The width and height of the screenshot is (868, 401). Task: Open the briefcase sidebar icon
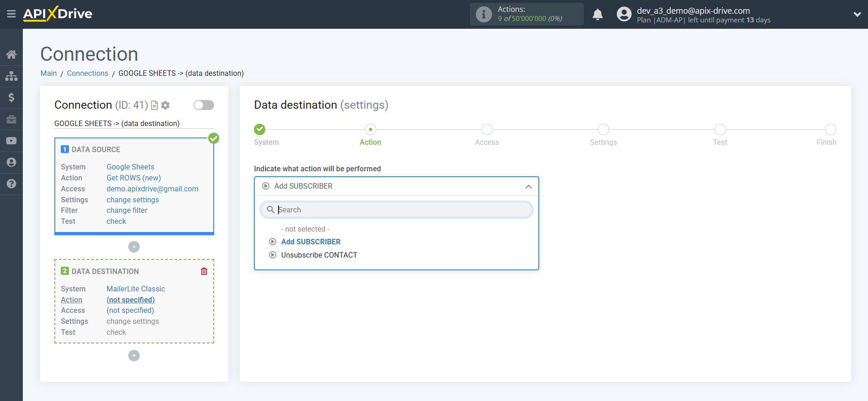[11, 119]
